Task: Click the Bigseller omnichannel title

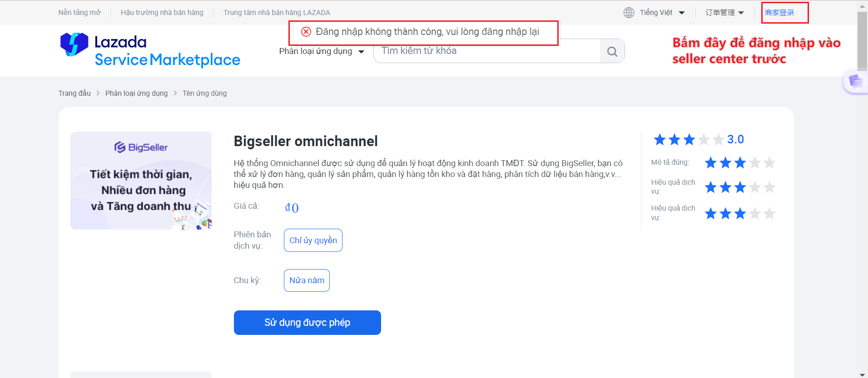Action: pyautogui.click(x=306, y=141)
